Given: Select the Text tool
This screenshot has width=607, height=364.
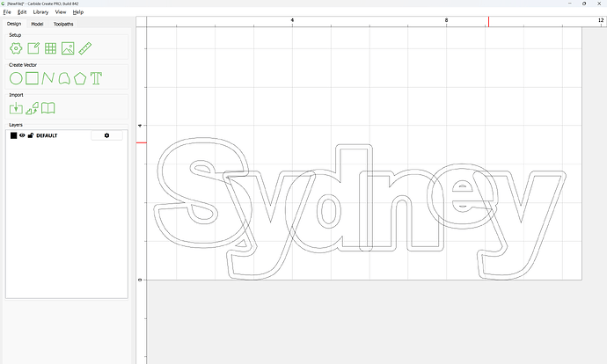Looking at the screenshot, I should [x=97, y=78].
